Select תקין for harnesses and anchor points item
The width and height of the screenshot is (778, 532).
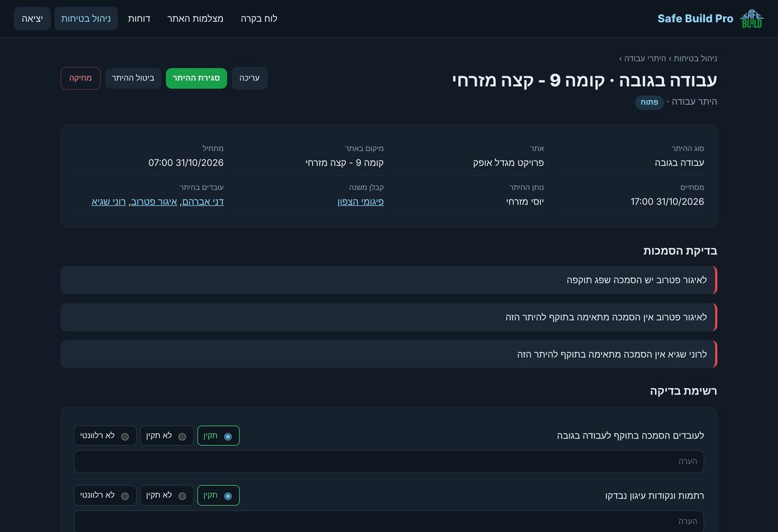point(218,495)
